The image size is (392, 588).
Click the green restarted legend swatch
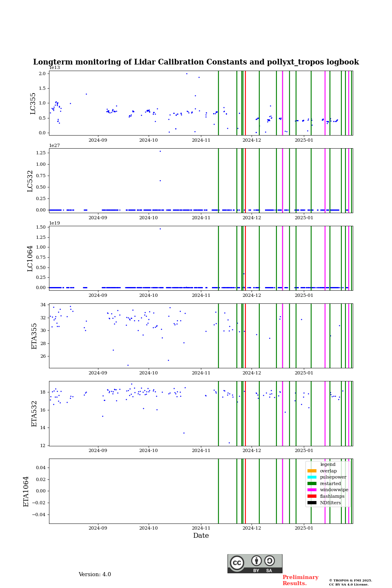[x=312, y=483]
